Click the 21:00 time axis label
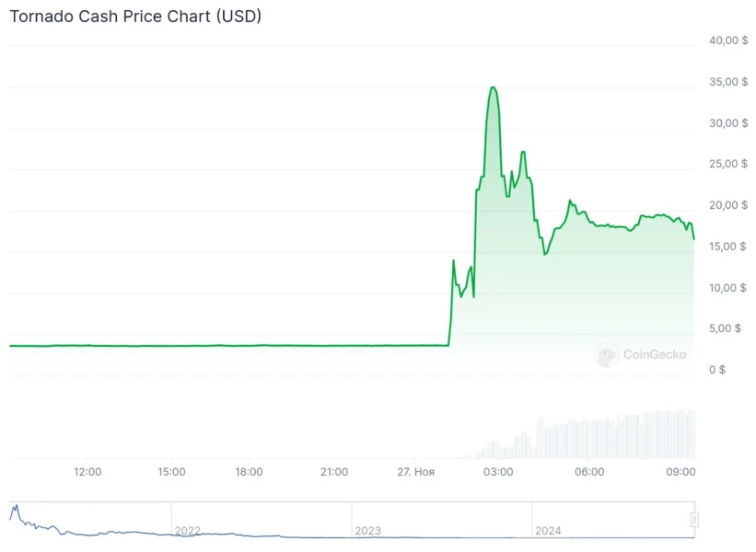This screenshot has height=552, width=756. [334, 472]
